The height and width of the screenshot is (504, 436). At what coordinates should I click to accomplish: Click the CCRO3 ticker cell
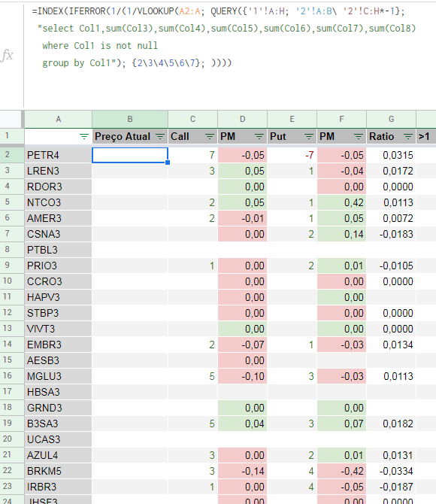[58, 281]
